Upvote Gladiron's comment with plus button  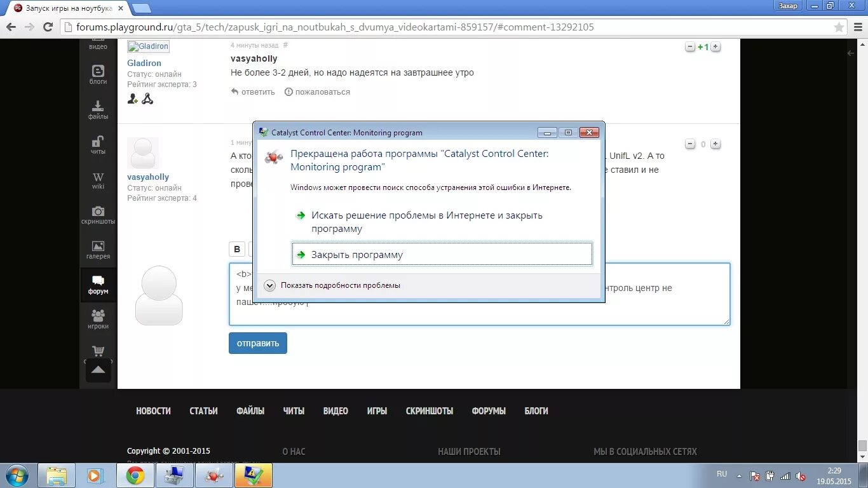pos(715,47)
